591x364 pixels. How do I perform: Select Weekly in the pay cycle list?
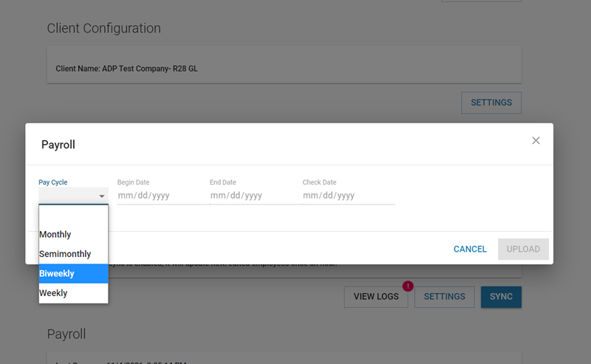[73, 293]
